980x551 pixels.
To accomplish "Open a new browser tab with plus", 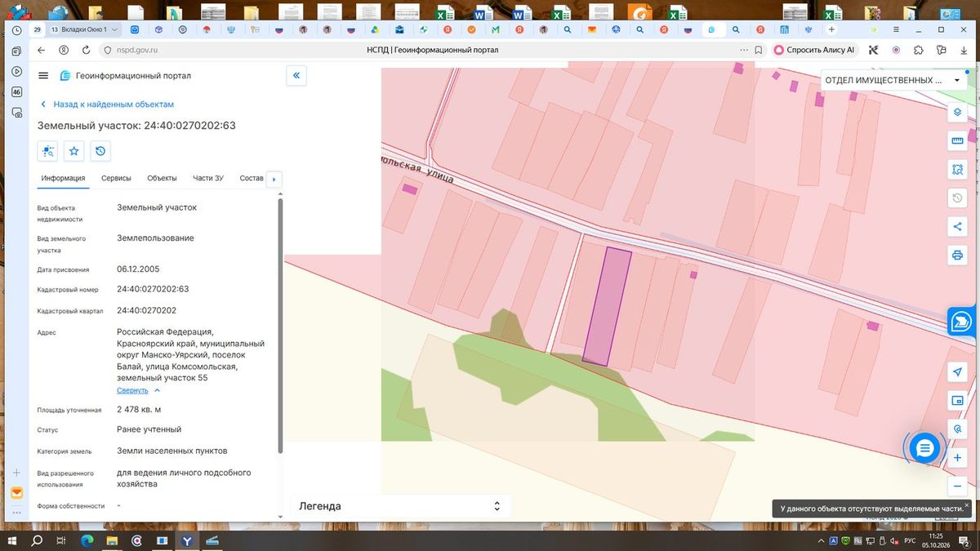I will 831,29.
